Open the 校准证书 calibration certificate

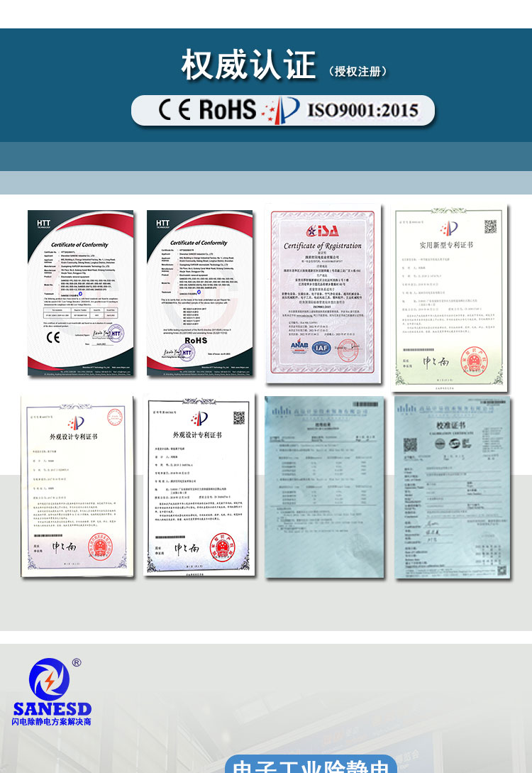[452, 488]
